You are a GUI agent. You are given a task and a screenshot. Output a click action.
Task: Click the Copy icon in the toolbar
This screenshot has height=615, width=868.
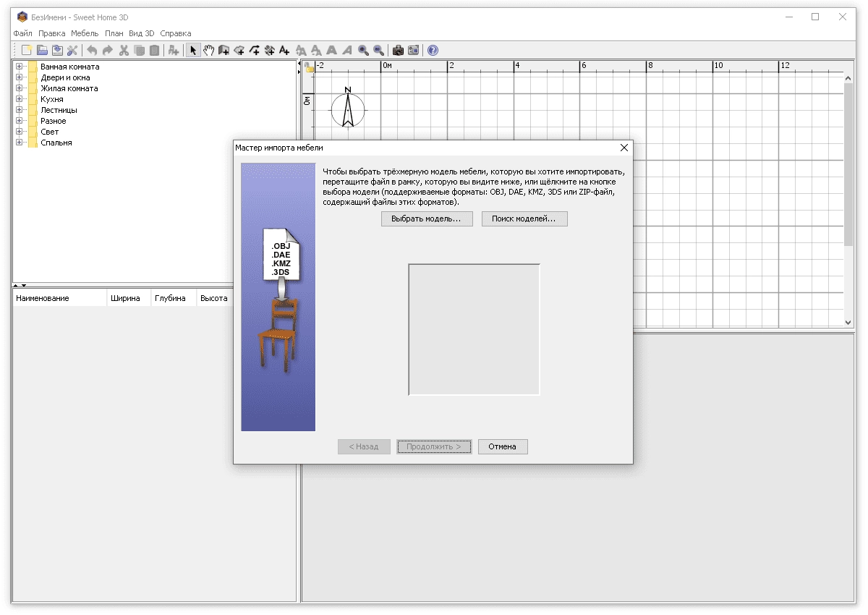coord(139,50)
